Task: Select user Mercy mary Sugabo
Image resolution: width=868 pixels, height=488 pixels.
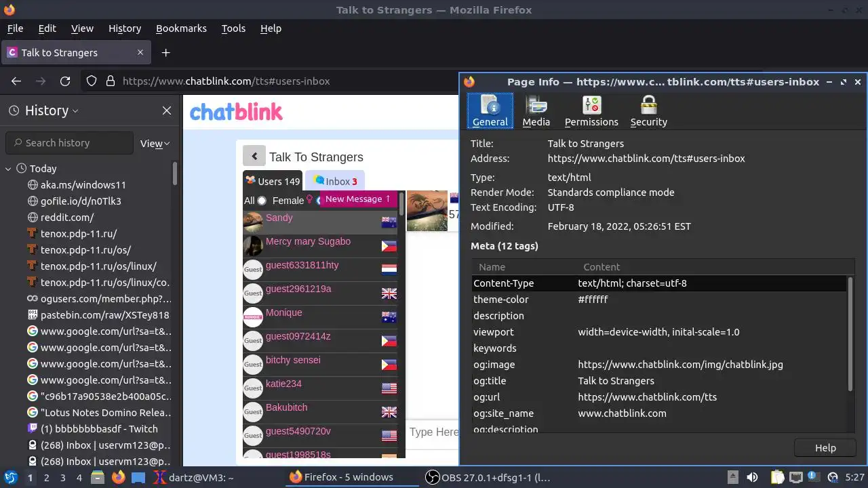Action: pyautogui.click(x=320, y=246)
